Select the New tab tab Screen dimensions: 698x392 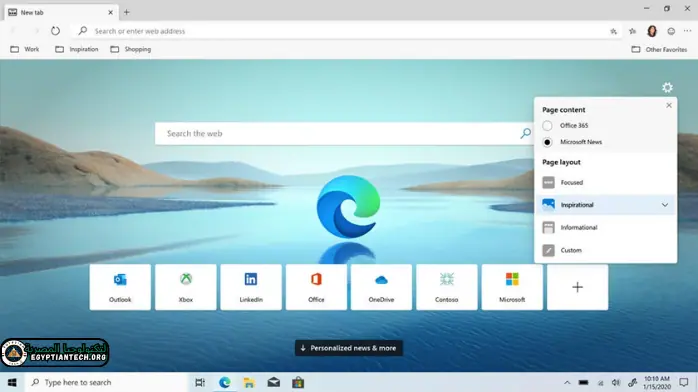click(x=61, y=12)
